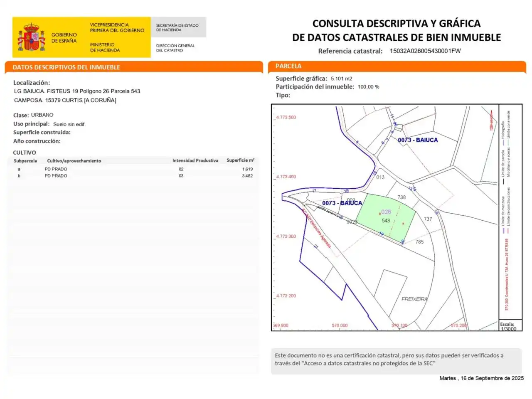Viewport: 532px width, 399px height.
Task: Click the "Intensidad Productiva" column header
Action: click(x=195, y=160)
